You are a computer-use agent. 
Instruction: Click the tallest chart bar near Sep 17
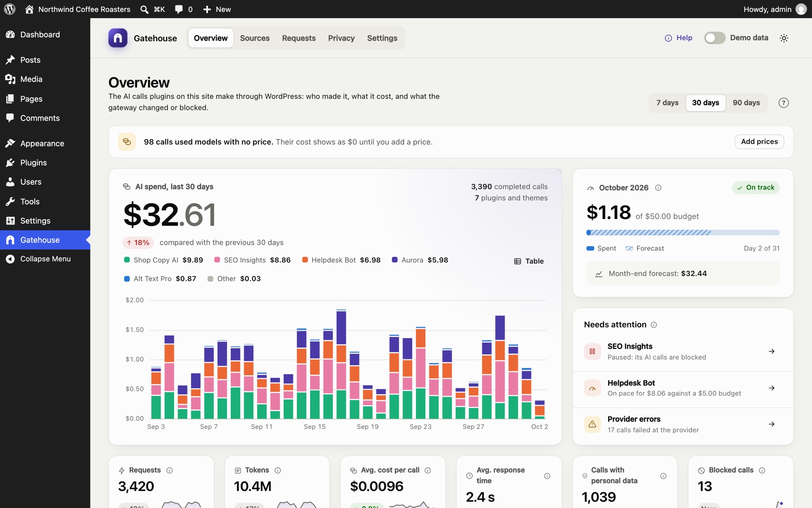pos(341,364)
